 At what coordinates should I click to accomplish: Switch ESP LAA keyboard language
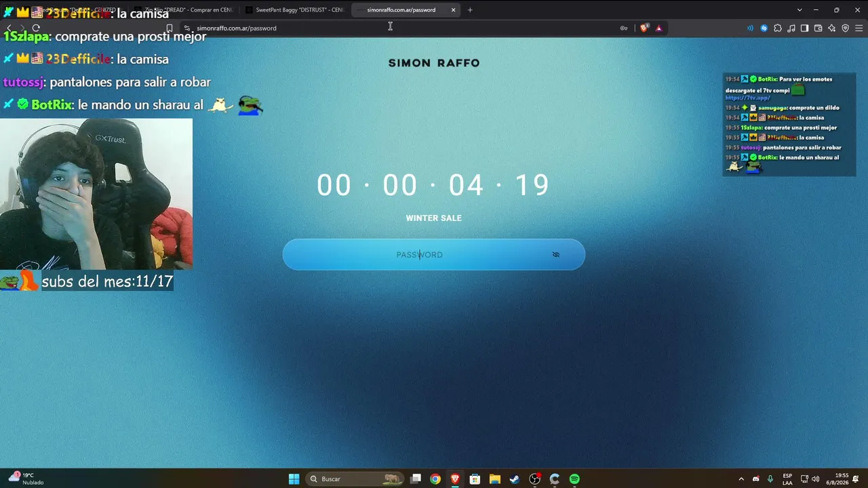tap(787, 479)
